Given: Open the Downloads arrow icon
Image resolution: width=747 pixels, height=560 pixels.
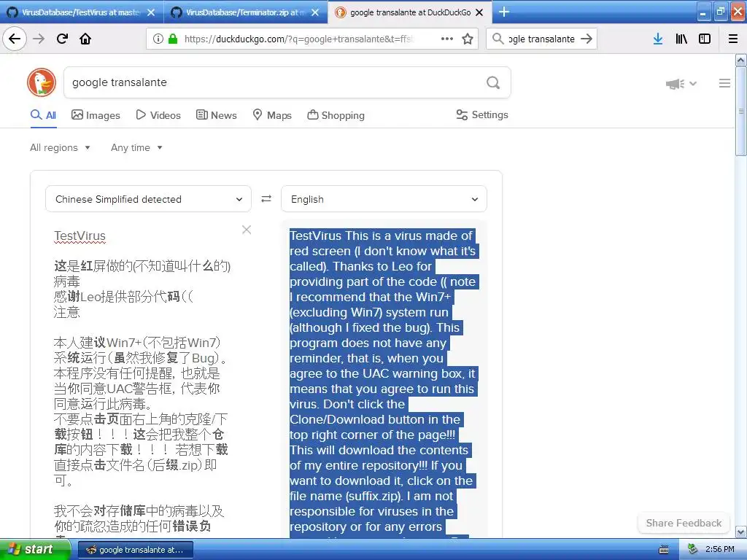Looking at the screenshot, I should coord(658,39).
